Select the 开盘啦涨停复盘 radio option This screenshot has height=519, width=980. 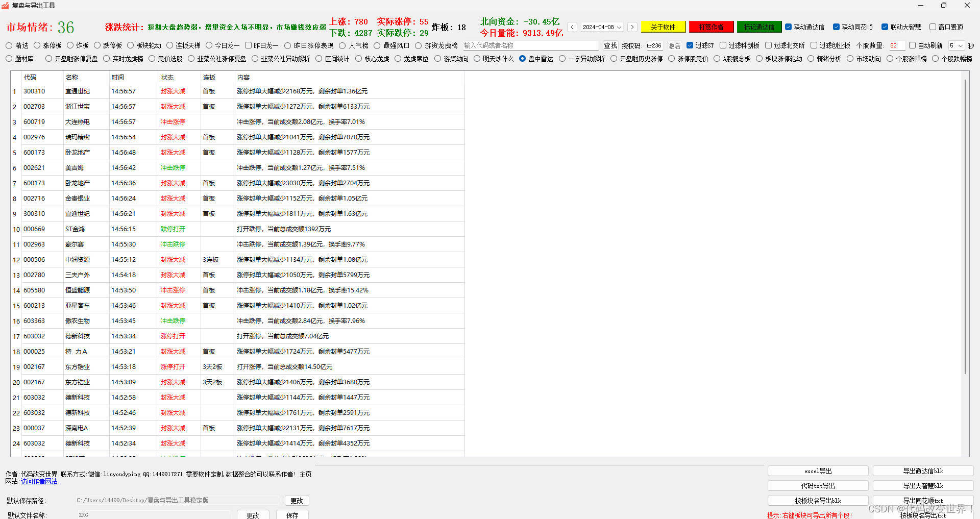tap(48, 59)
